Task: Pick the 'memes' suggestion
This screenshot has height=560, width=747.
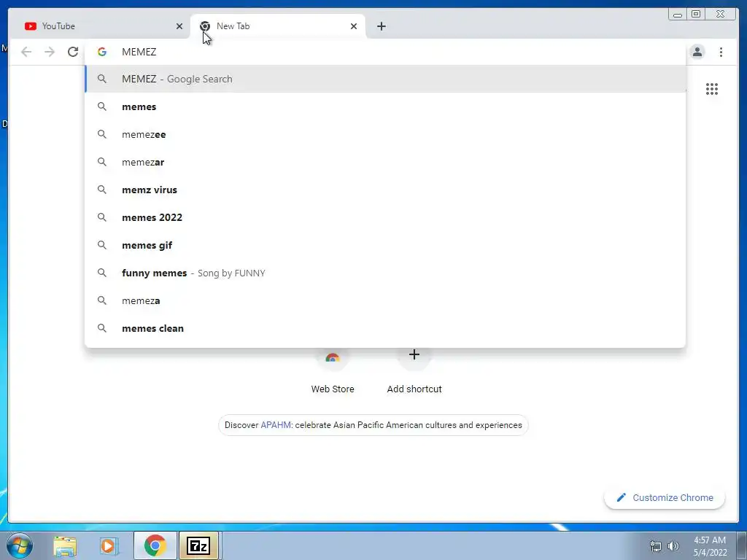Action: pos(385,106)
